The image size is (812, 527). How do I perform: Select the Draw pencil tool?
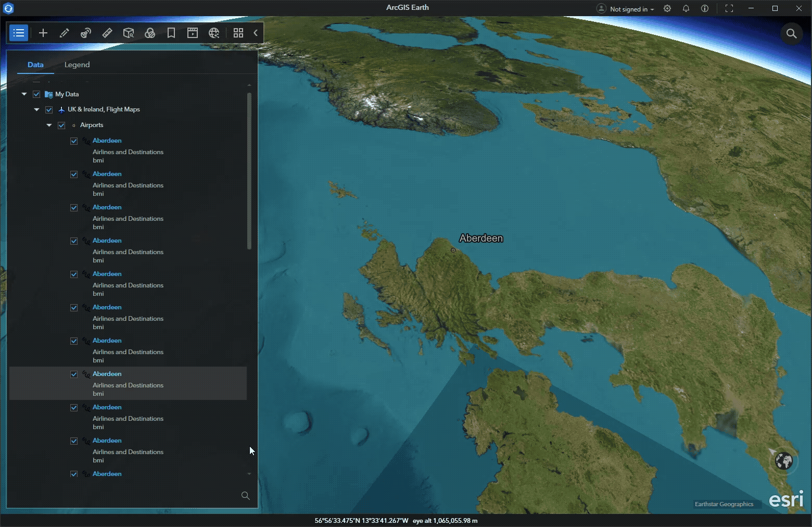tap(65, 33)
